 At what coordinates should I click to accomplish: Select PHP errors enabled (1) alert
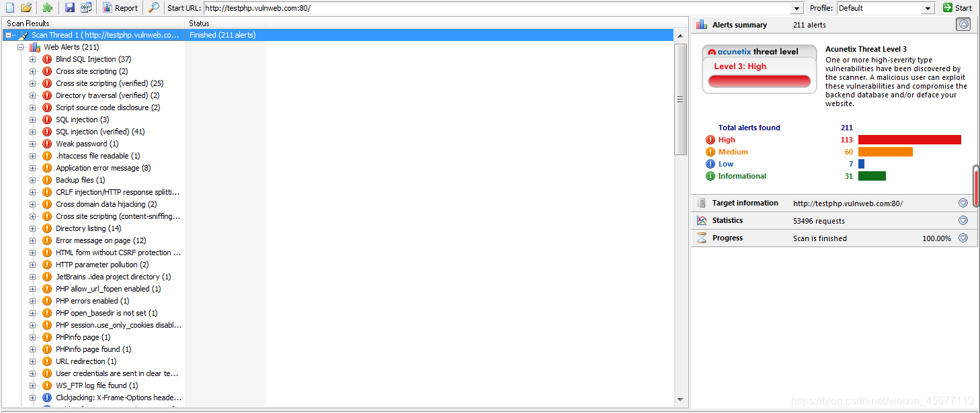click(93, 301)
